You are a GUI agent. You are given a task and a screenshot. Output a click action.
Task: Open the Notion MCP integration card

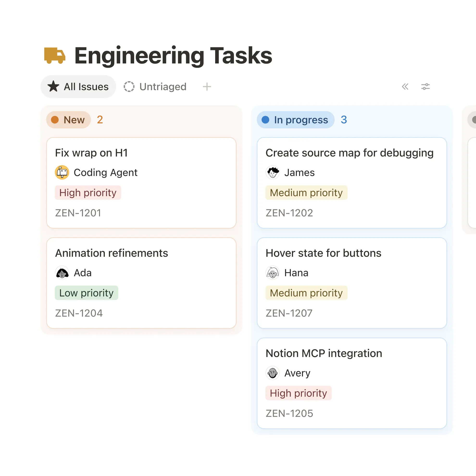point(352,383)
